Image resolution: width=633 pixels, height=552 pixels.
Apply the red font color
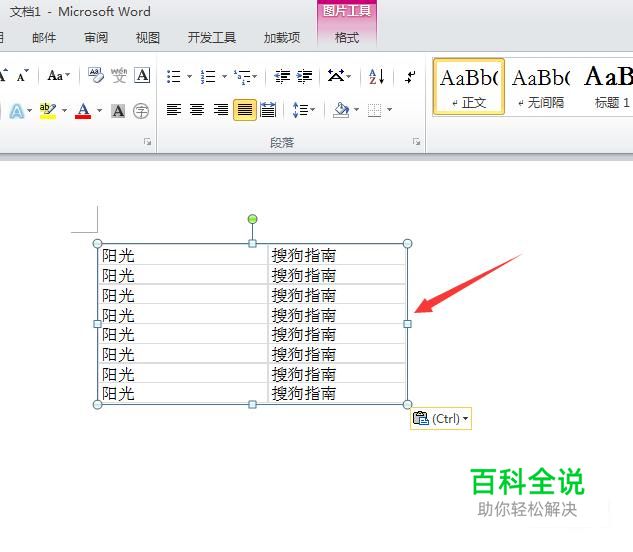pyautogui.click(x=83, y=111)
